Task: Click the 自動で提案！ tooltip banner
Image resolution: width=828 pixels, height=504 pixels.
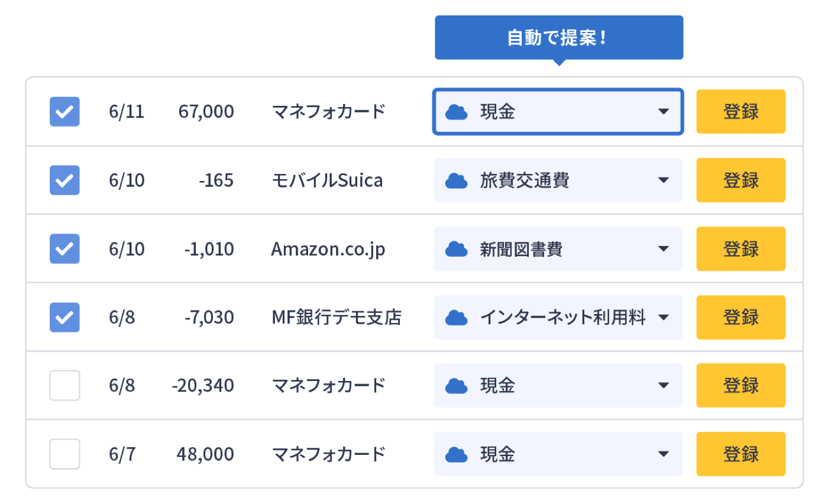Action: 559,37
